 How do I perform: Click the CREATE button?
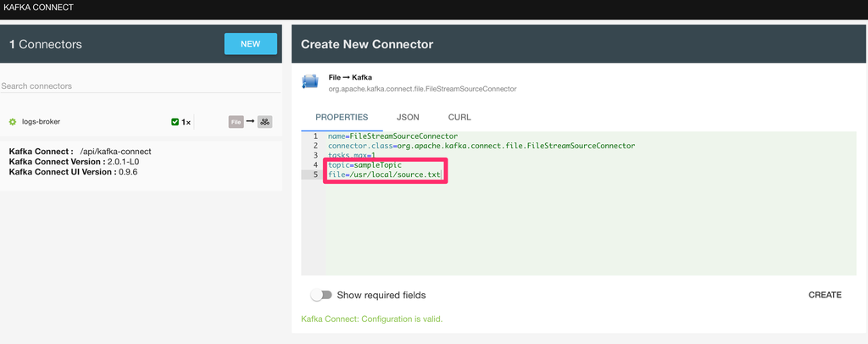tap(825, 295)
